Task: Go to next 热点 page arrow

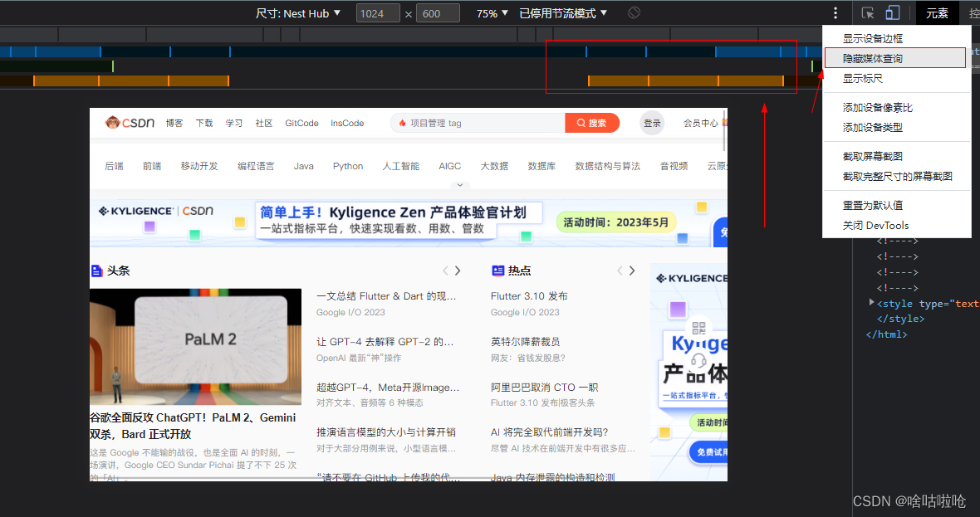Action: [x=633, y=271]
